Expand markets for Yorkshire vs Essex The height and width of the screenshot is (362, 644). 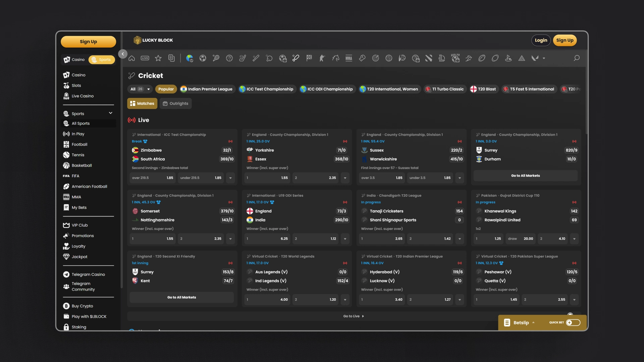point(345,178)
